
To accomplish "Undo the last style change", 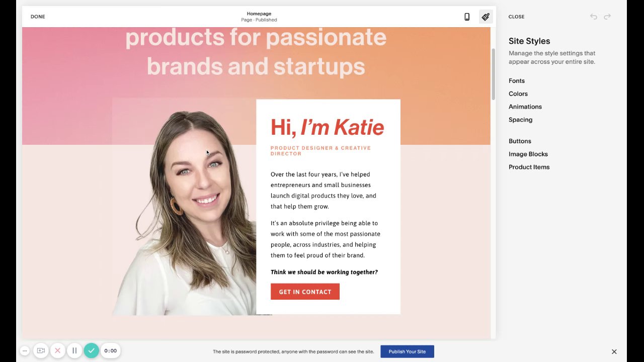I will point(594,17).
